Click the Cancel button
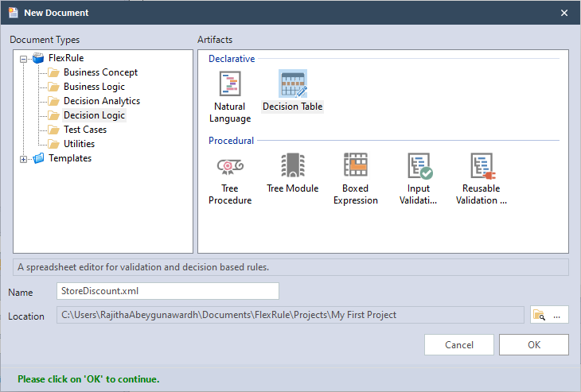The height and width of the screenshot is (392, 581). click(x=459, y=344)
